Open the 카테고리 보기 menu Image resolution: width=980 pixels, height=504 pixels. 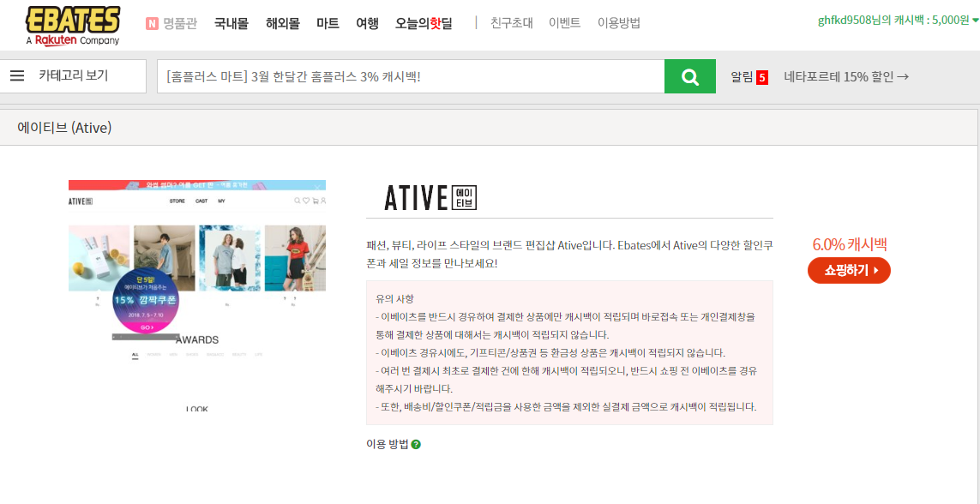tap(73, 75)
